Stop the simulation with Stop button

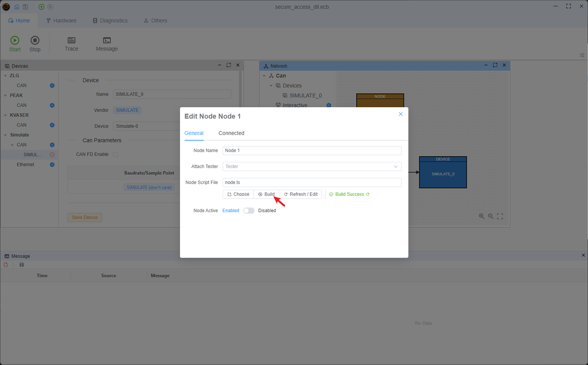[35, 44]
